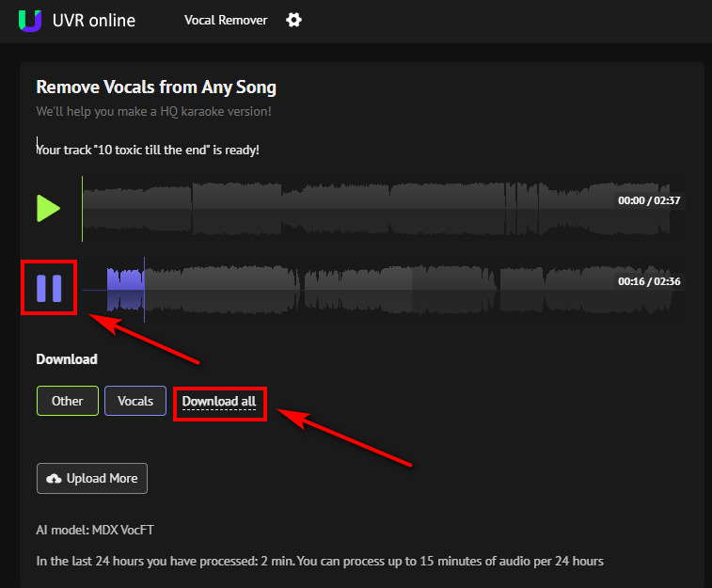Screen dimensions: 712x588
Task: Click the AI model MDX VocFT text
Action: [95, 530]
